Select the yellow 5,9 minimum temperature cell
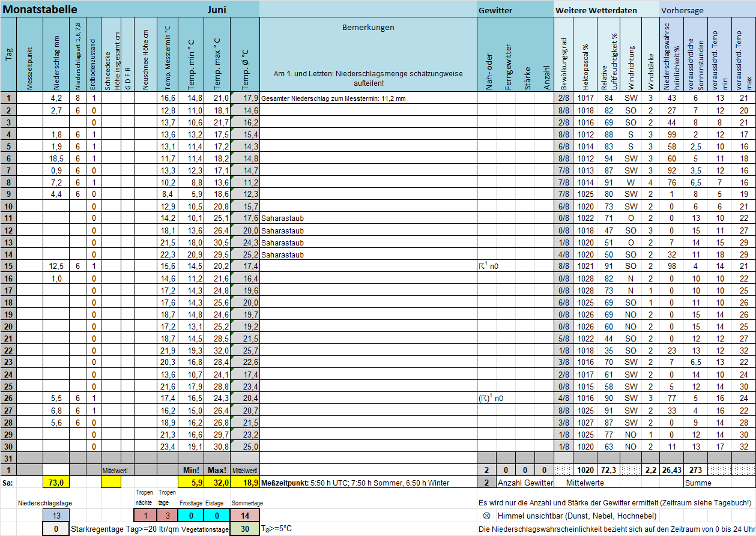The image size is (756, 536). tap(192, 482)
